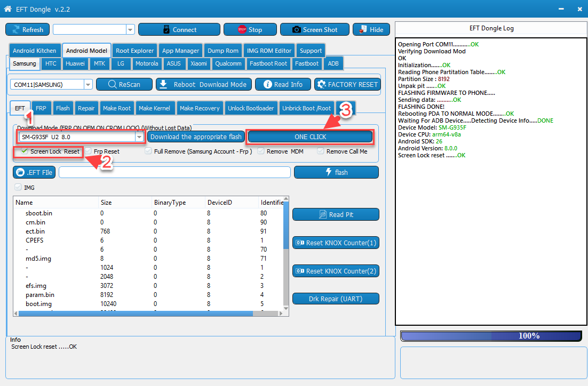Click the Connect button
Screen dimensions: 588x386
tap(179, 30)
